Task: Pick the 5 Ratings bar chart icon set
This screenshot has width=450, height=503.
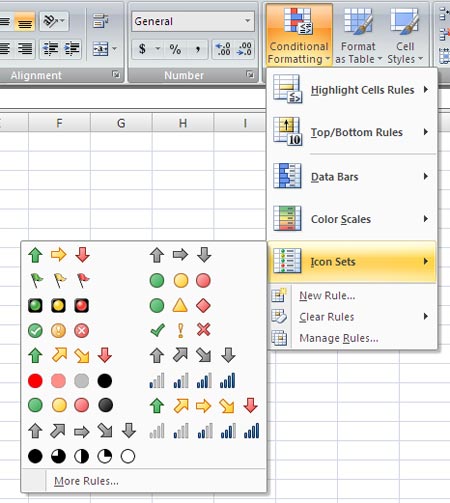Action: (x=204, y=431)
